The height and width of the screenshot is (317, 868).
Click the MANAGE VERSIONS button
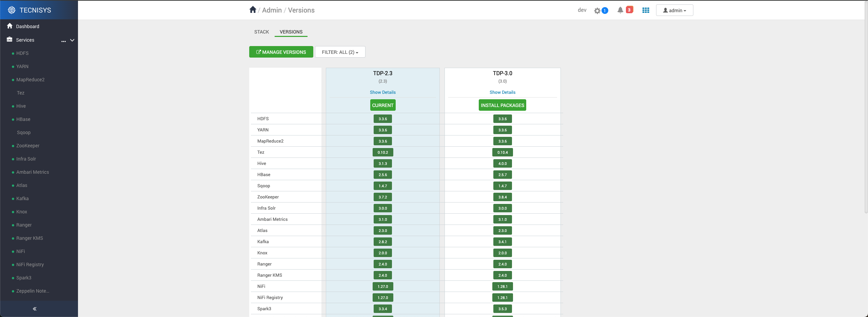point(281,52)
